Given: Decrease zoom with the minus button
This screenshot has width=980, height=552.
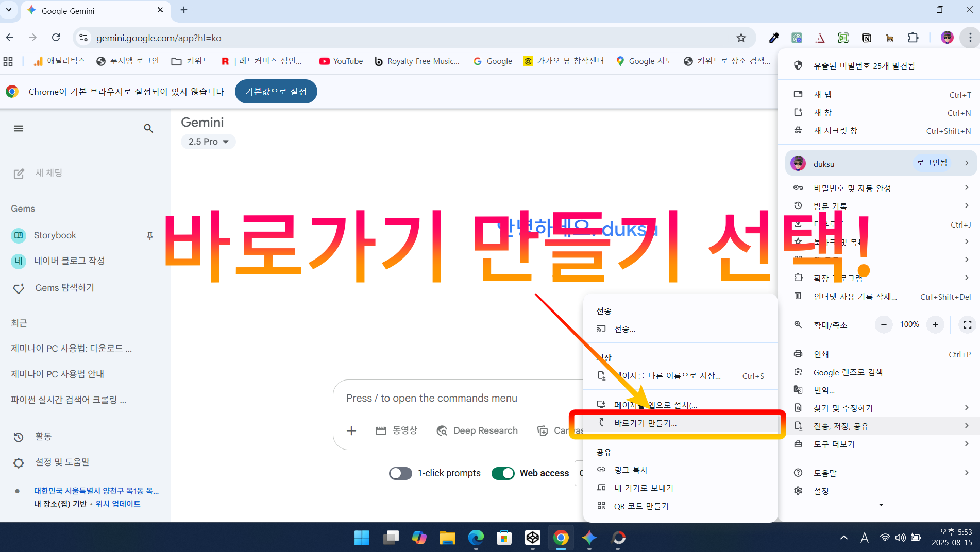Looking at the screenshot, I should 884,324.
